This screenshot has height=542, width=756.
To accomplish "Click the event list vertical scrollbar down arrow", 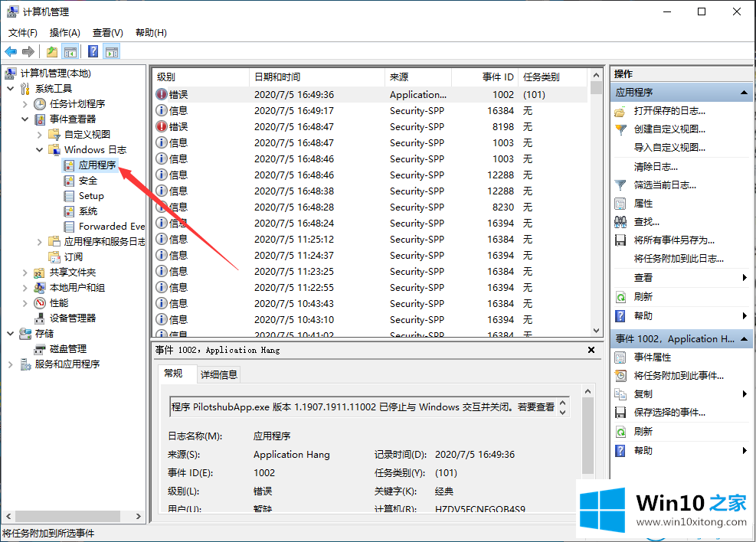I will tap(596, 331).
